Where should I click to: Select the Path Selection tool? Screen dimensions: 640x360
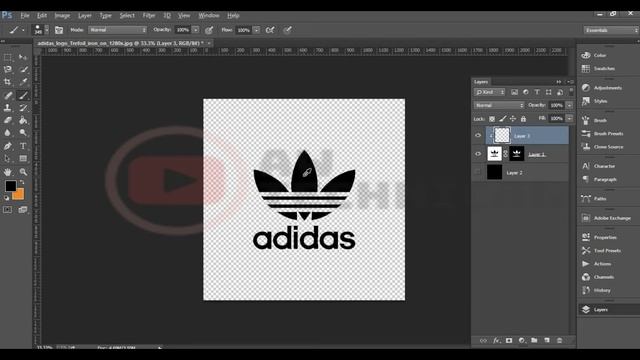click(7, 158)
